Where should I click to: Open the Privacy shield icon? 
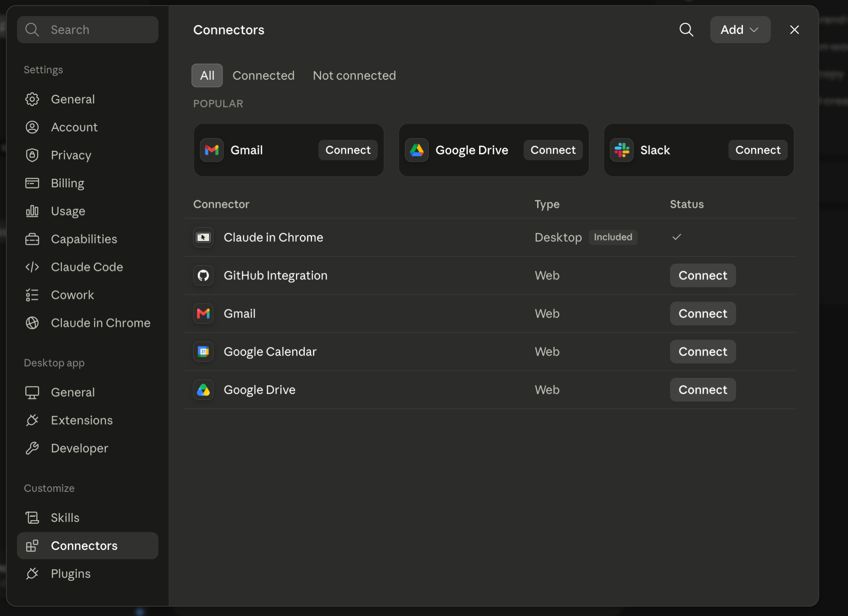click(x=32, y=155)
